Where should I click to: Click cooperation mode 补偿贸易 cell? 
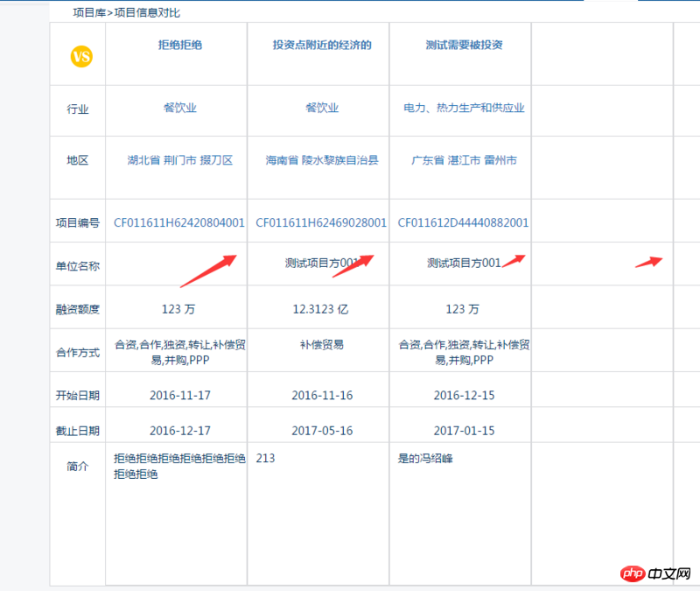[x=322, y=344]
